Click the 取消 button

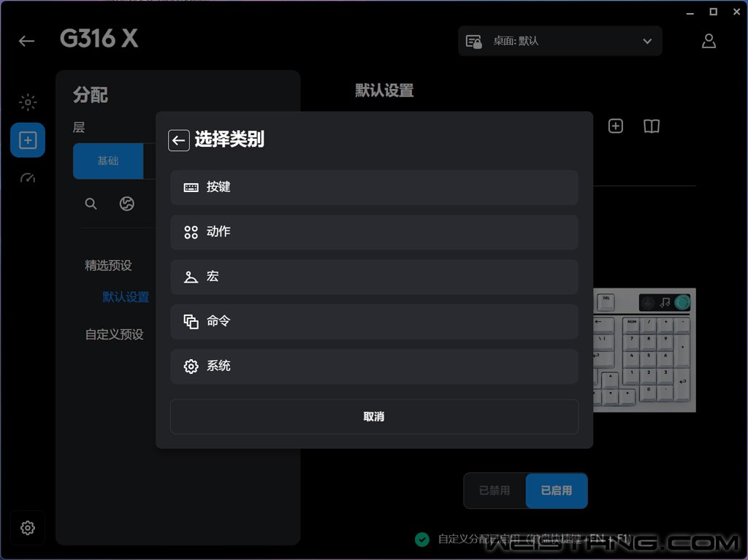pos(374,417)
